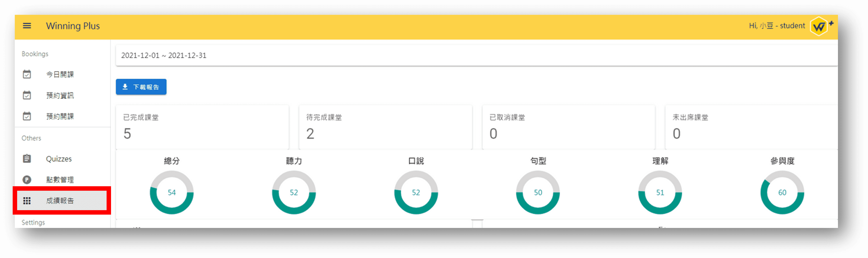Click the 預約開課 calendar icon

(27, 116)
